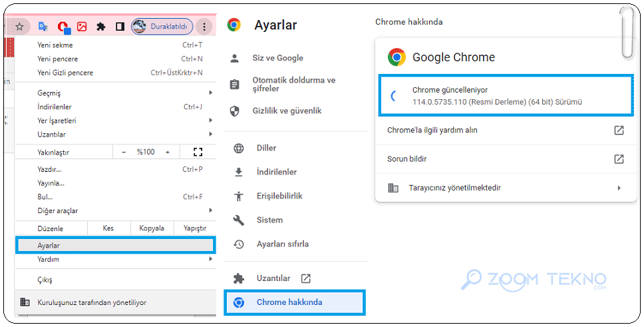Click the wrench icon for Sistem
Screen dimensions: 644x327
tap(239, 220)
